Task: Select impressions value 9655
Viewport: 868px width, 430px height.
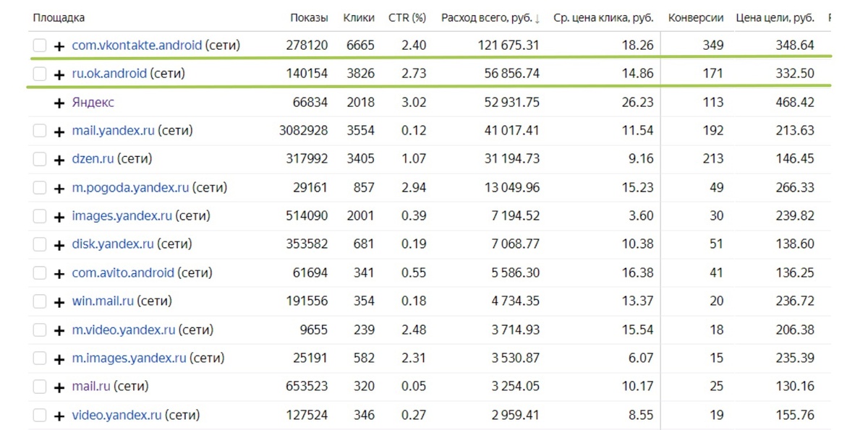Action: (314, 330)
